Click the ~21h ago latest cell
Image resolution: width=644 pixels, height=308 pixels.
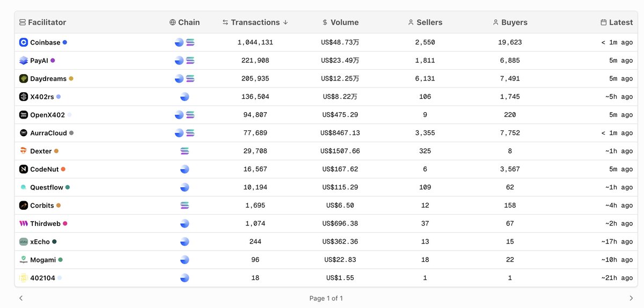[x=617, y=278]
